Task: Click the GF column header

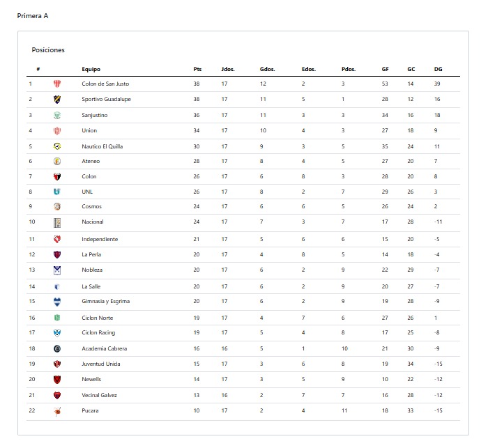Action: [x=385, y=69]
